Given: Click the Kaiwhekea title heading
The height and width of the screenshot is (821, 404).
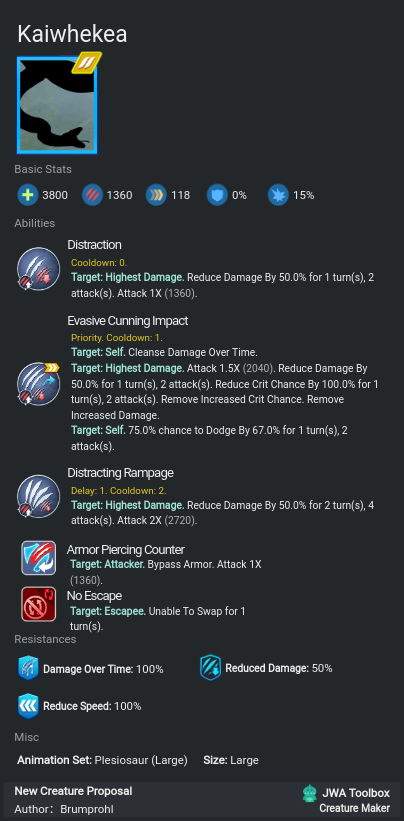Looking at the screenshot, I should click(72, 35).
